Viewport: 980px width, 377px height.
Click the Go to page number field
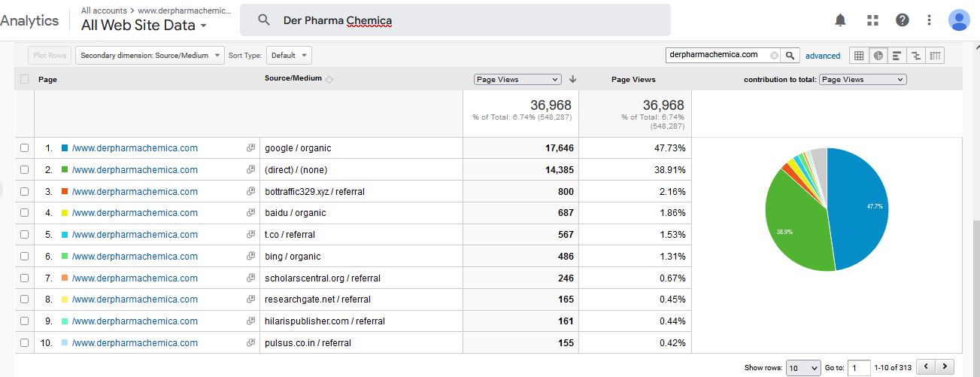pyautogui.click(x=858, y=368)
